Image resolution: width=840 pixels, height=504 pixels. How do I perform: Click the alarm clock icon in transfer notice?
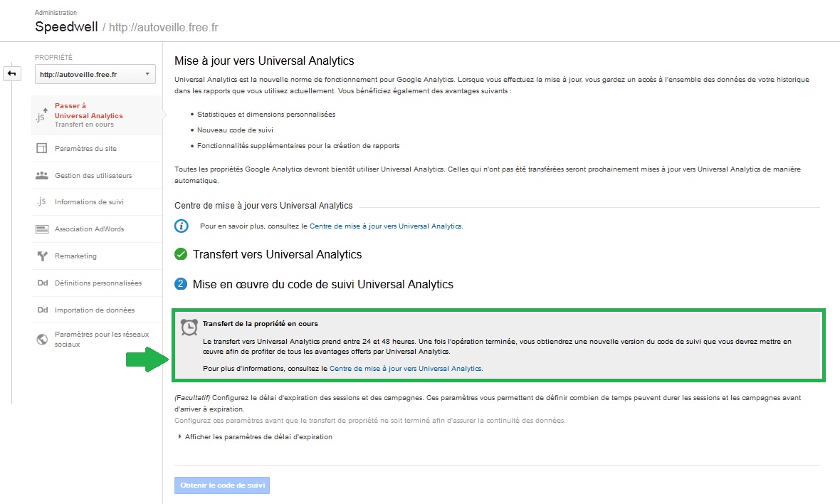point(189,327)
